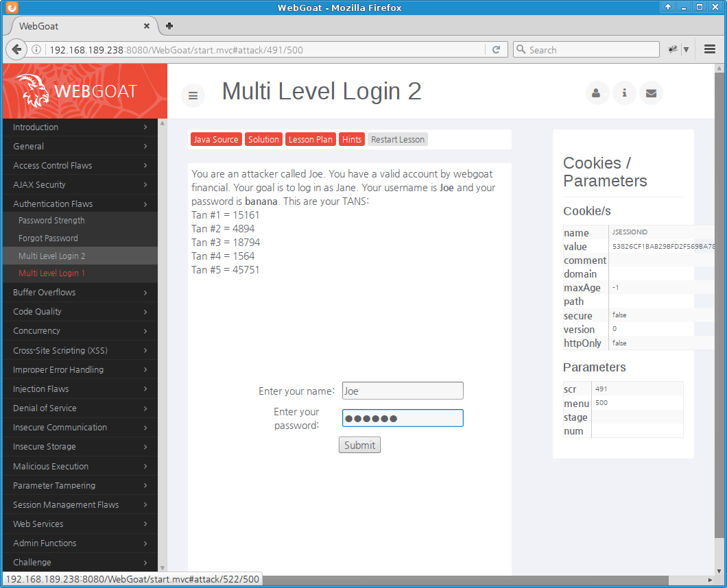Select Multi Level Login 1 lesson
Image resolution: width=727 pixels, height=588 pixels.
[80, 273]
